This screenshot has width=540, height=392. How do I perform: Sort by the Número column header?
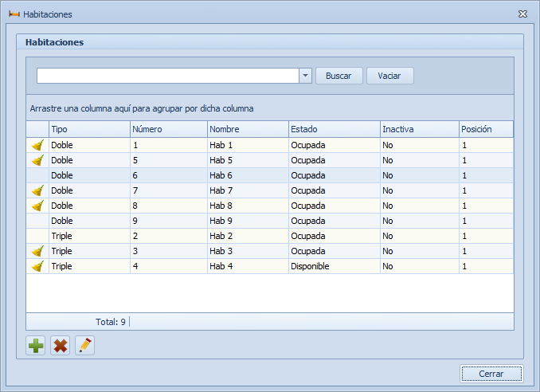pos(167,129)
